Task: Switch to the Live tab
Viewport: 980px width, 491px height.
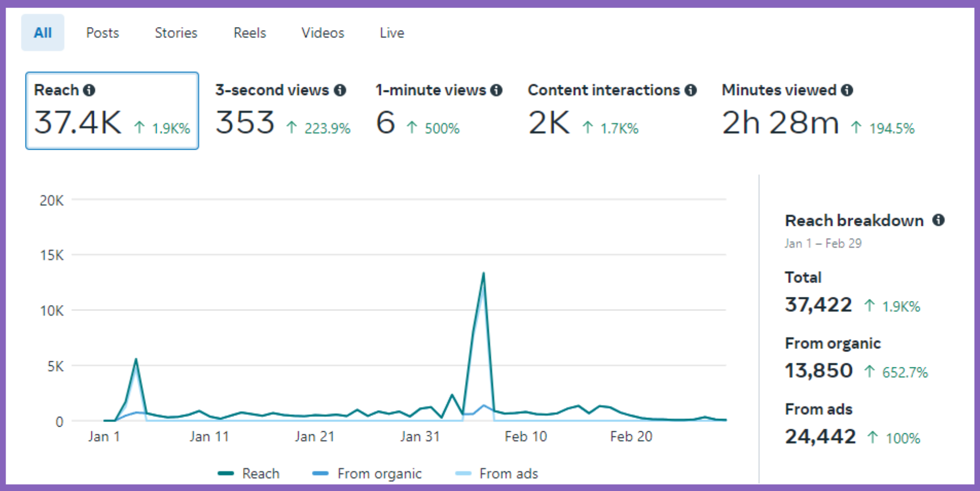Action: 392,33
